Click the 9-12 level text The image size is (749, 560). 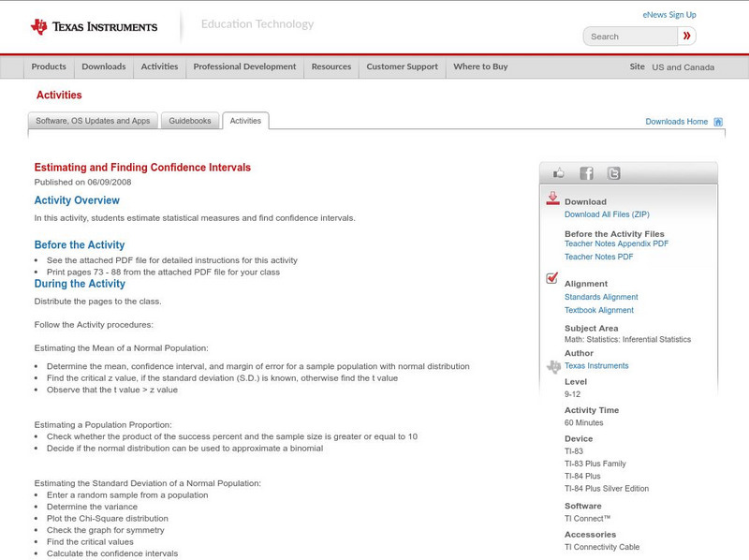pyautogui.click(x=572, y=394)
